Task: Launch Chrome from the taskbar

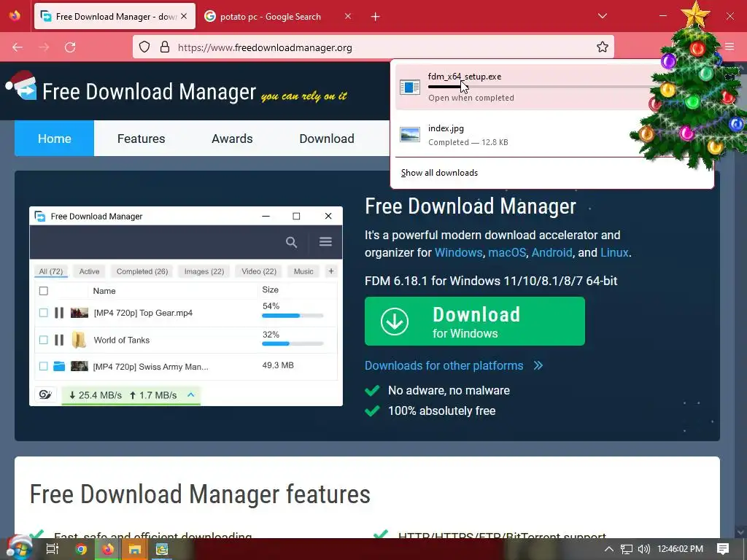Action: click(x=81, y=549)
